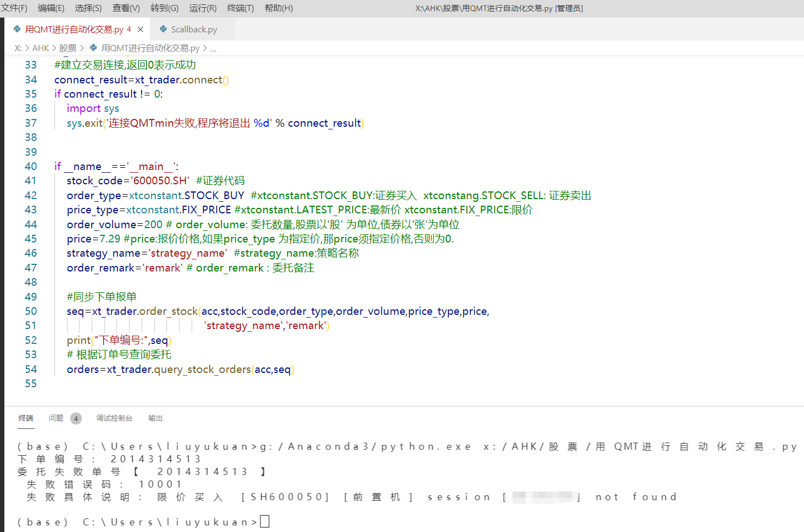Image resolution: width=804 pixels, height=532 pixels.
Task: Click in the terminal input area
Action: point(265,521)
